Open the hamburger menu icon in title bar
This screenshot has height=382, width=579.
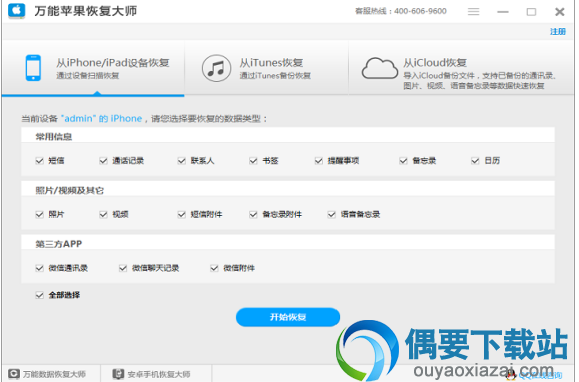[473, 12]
